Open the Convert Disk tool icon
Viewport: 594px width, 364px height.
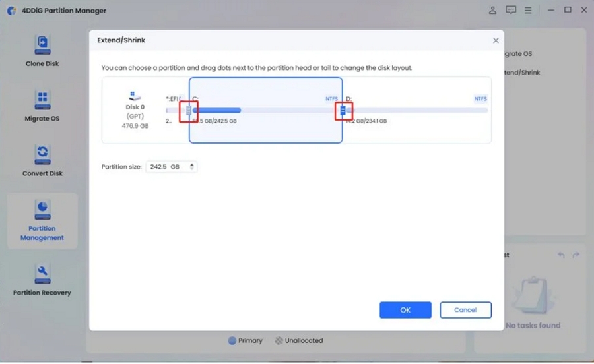(x=42, y=155)
